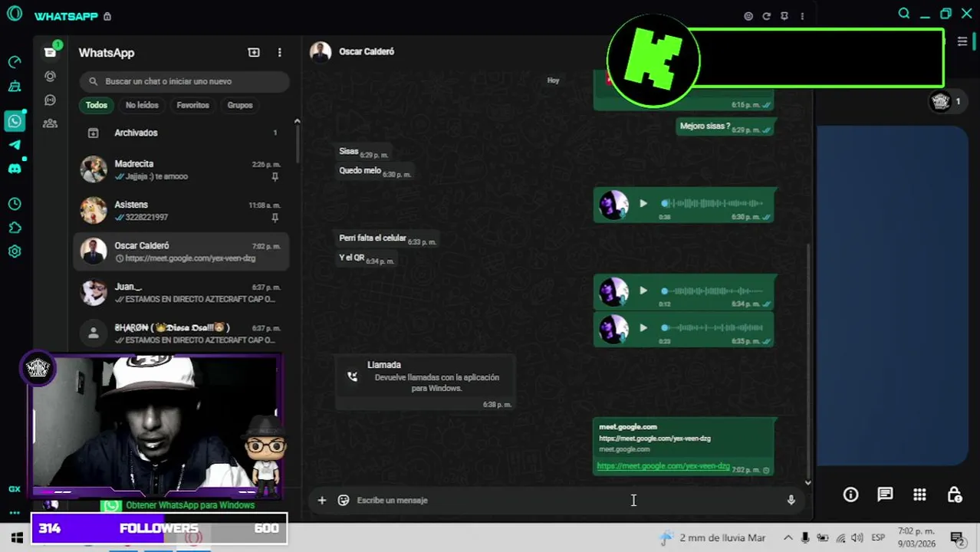Open GX Control speedometer icon in sidebar
The height and width of the screenshot is (552, 980).
click(15, 62)
